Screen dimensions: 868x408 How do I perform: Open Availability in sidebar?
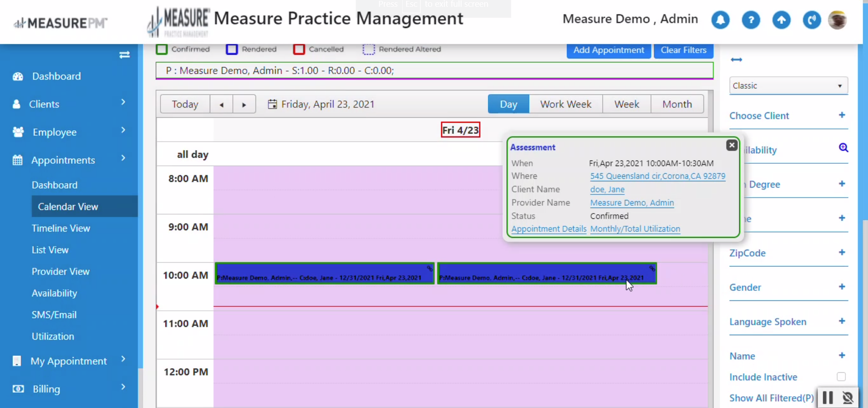[54, 294]
